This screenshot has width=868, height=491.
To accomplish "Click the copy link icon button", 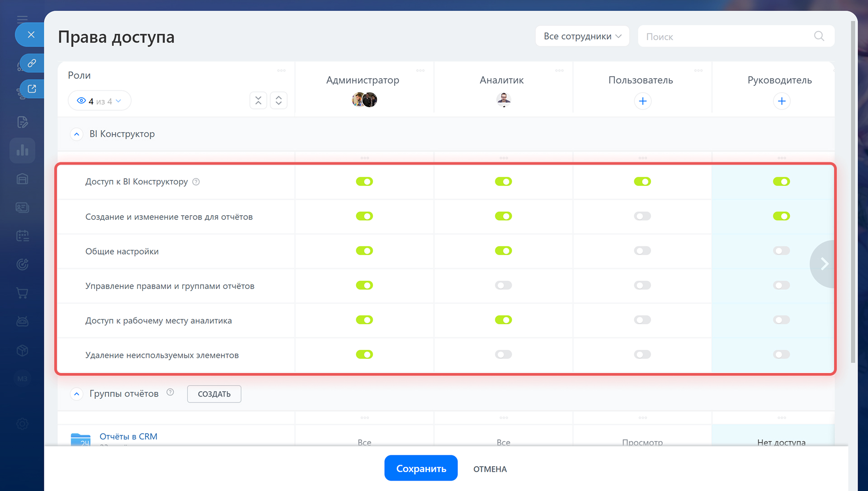I will click(32, 63).
